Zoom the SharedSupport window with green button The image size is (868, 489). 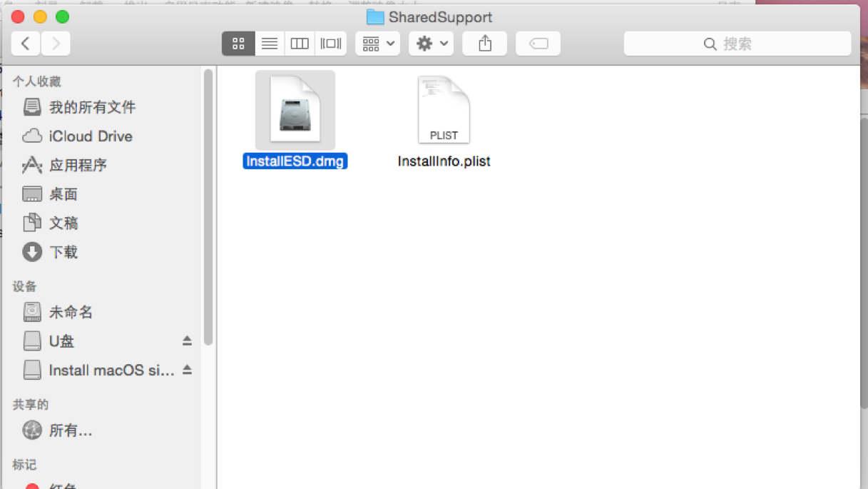[62, 17]
